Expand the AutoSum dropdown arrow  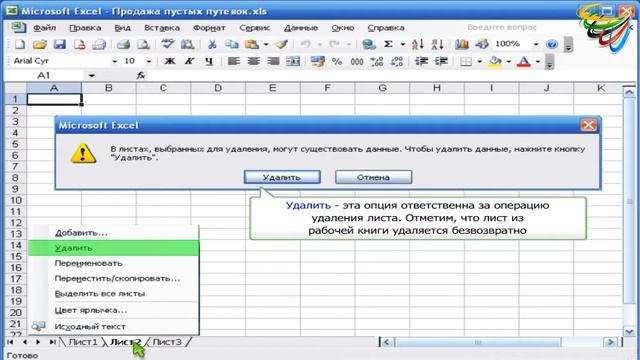[x=402, y=44]
